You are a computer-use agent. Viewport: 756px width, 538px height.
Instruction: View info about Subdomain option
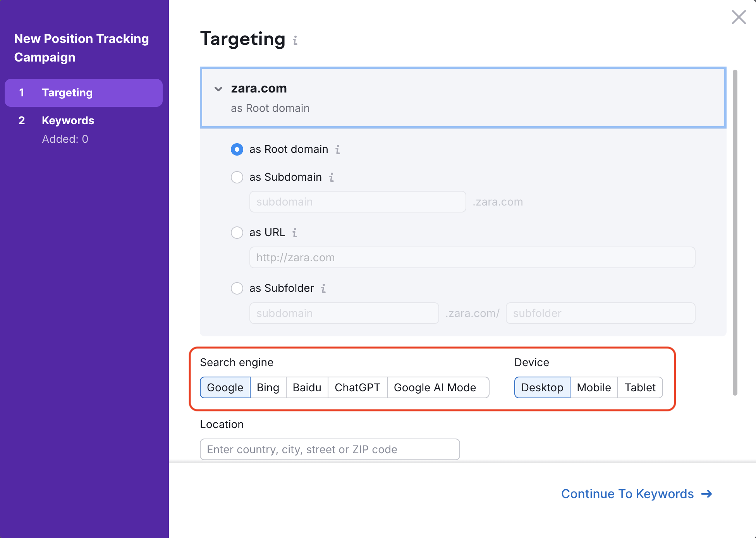331,177
